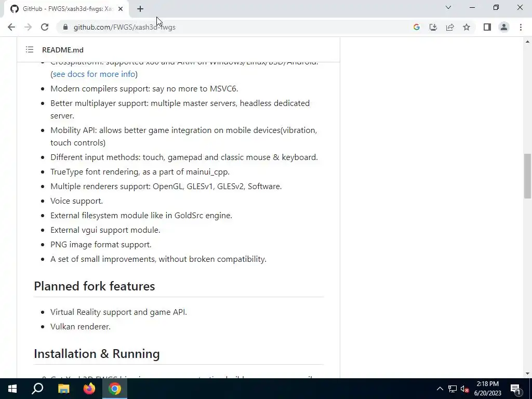This screenshot has height=399, width=532.
Task: Reload the GitHub page
Action: tap(45, 27)
